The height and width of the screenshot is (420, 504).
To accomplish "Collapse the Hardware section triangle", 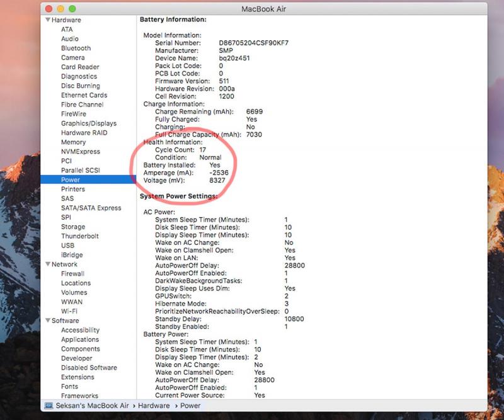I will pyautogui.click(x=48, y=20).
